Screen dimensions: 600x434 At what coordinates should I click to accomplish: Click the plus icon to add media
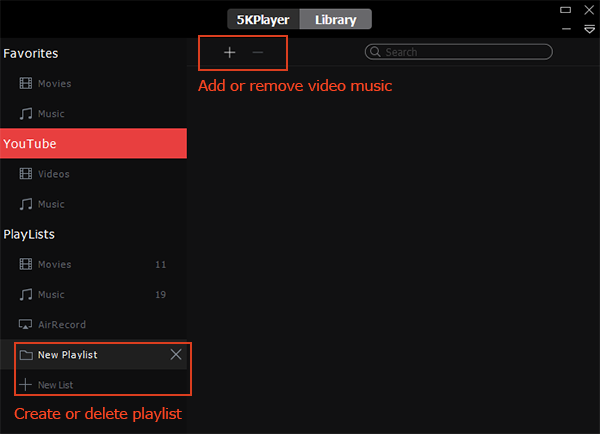click(230, 52)
